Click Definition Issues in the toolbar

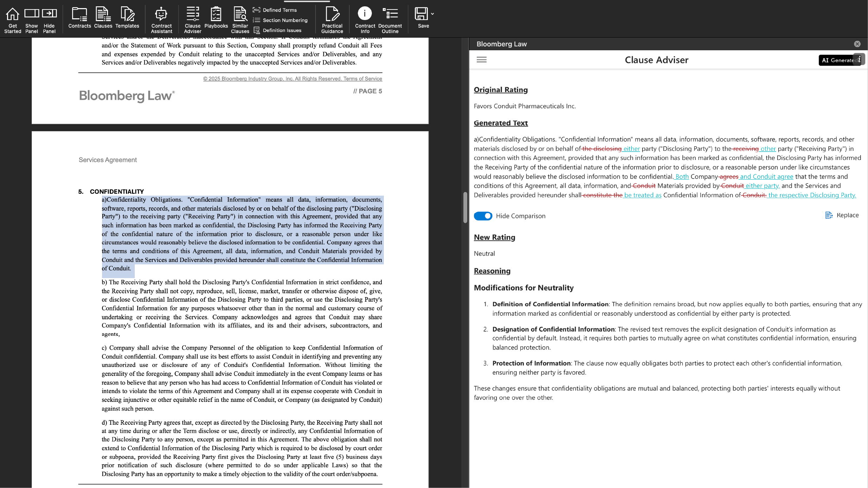(x=277, y=30)
